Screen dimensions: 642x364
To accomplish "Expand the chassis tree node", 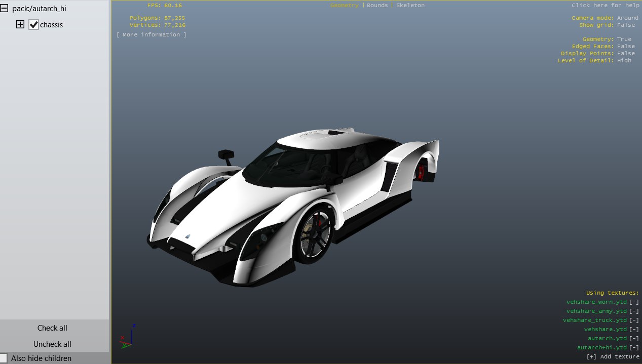I will (20, 24).
